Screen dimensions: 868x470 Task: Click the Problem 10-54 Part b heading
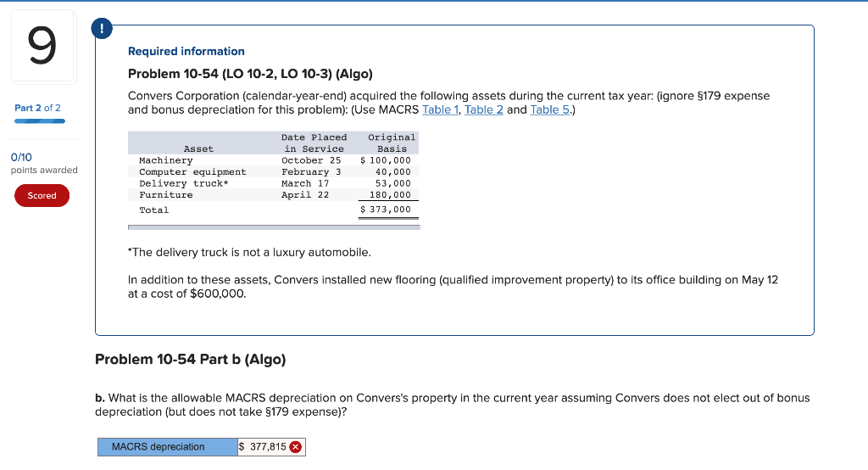pos(191,359)
